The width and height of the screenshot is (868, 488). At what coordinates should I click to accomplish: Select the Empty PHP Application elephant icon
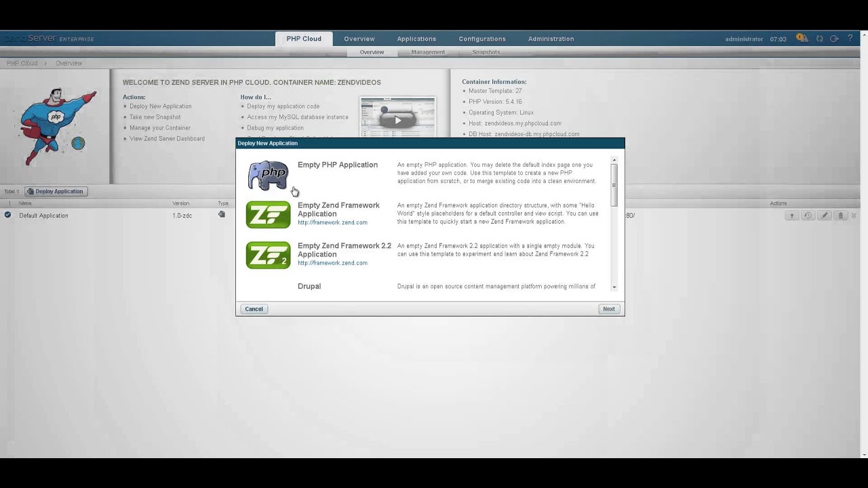coord(268,176)
